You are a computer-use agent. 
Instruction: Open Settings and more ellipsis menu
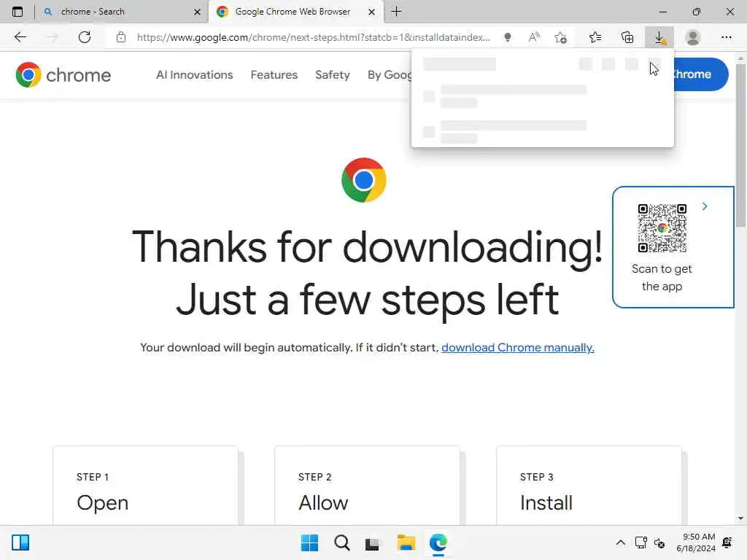[x=726, y=37]
